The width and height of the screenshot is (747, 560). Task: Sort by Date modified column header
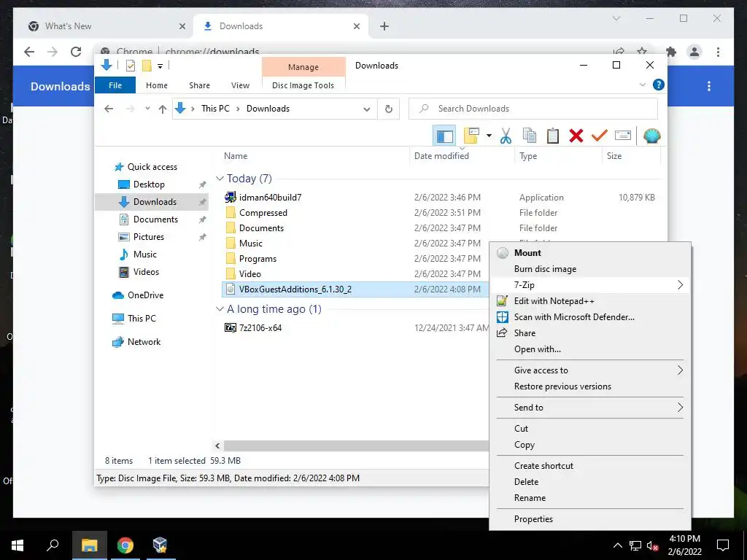(441, 156)
